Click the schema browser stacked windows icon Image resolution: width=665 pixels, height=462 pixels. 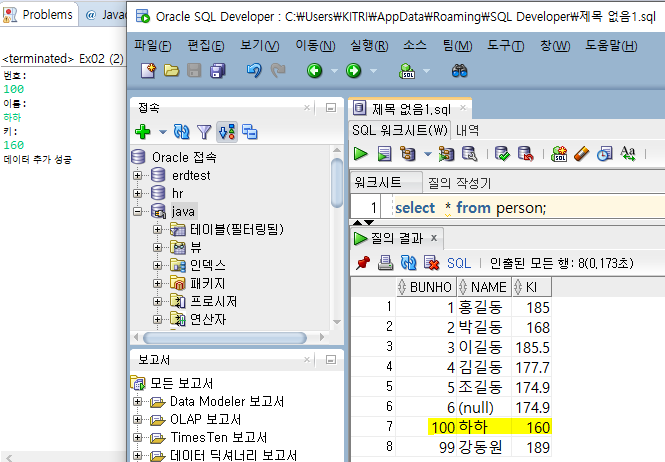(250, 132)
